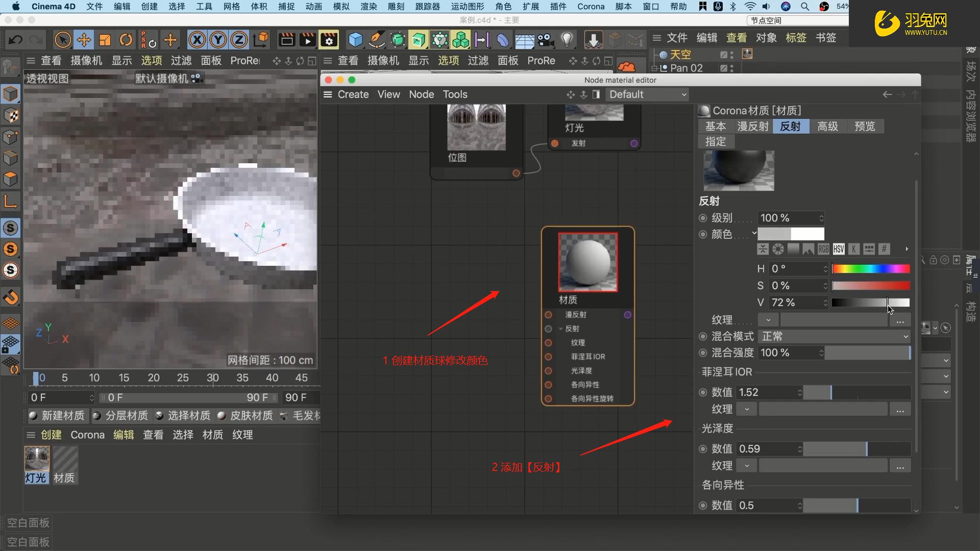980x551 pixels.
Task: Select the Rotate tool icon
Action: pyautogui.click(x=126, y=40)
